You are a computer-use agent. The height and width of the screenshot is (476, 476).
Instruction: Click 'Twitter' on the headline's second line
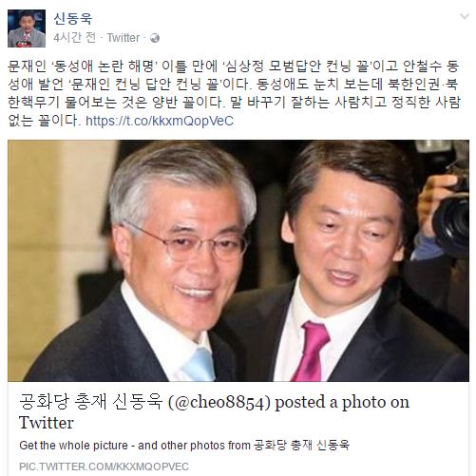[x=47, y=423]
